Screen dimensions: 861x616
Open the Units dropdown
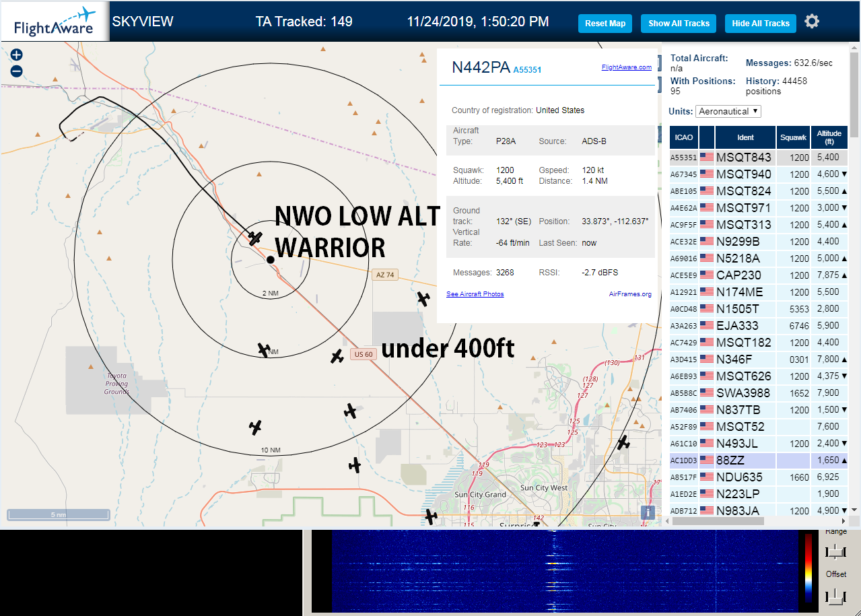[728, 111]
